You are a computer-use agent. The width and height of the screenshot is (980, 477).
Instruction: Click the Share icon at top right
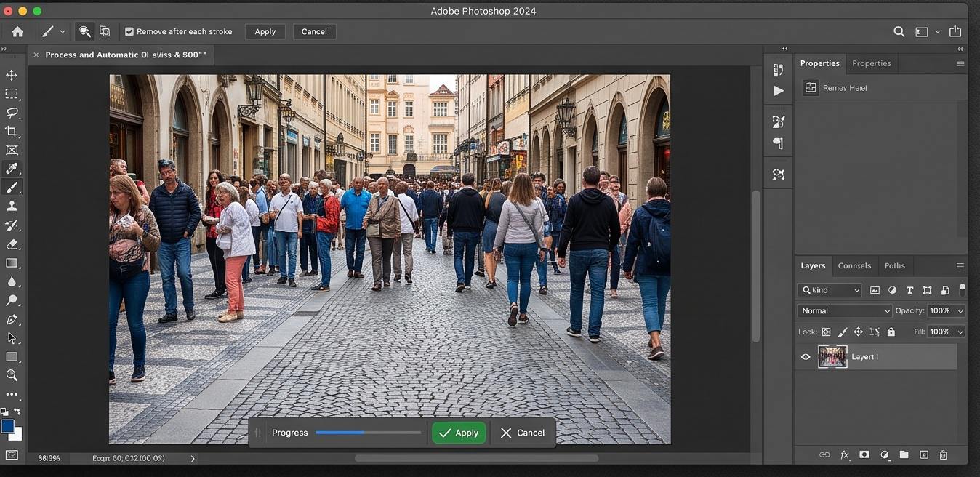coord(955,31)
